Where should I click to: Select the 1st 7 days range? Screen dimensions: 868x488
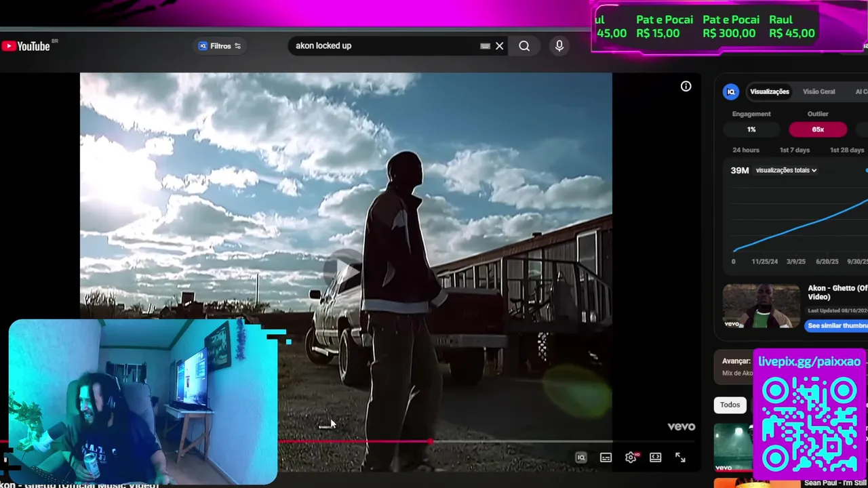tap(795, 150)
